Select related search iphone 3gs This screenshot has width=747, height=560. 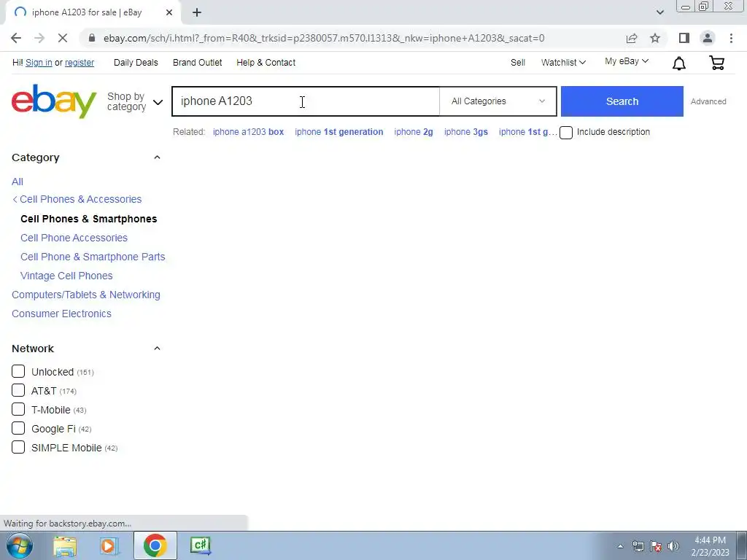point(466,132)
